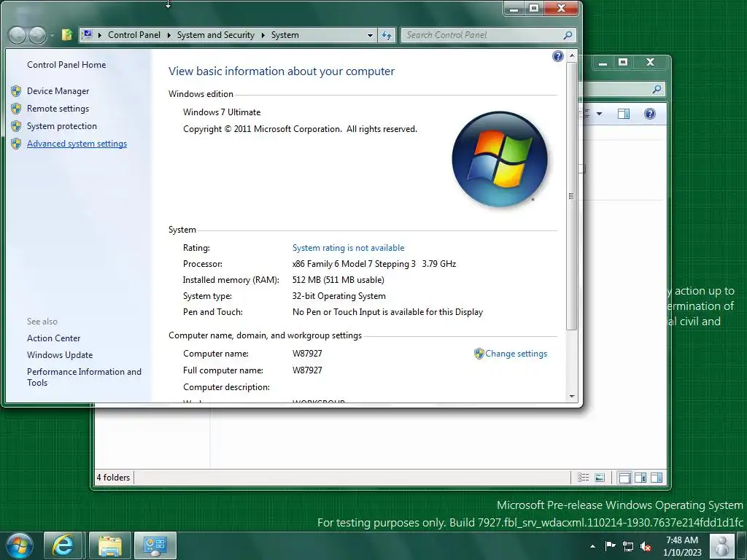Open Remote settings link
The width and height of the screenshot is (747, 560).
pos(58,109)
